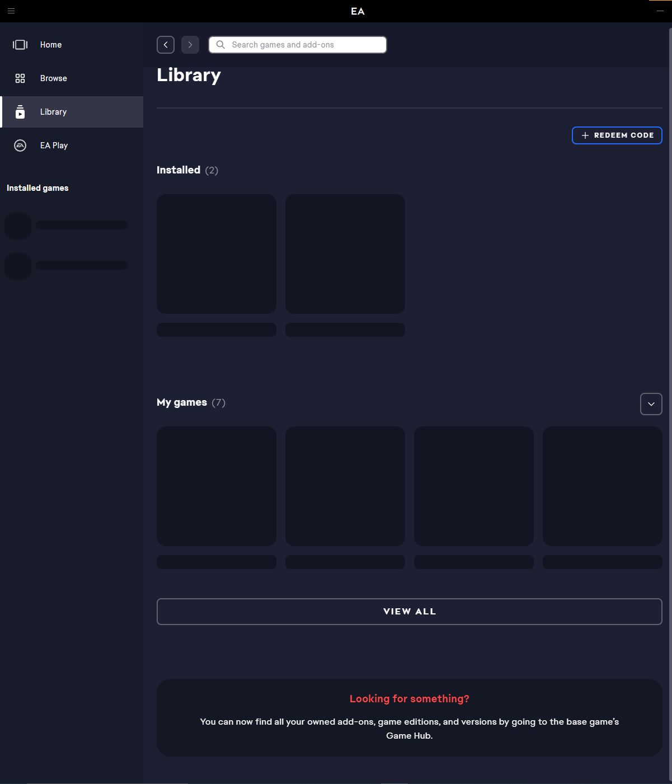Select the Library sidebar icon
The width and height of the screenshot is (672, 784).
[20, 112]
